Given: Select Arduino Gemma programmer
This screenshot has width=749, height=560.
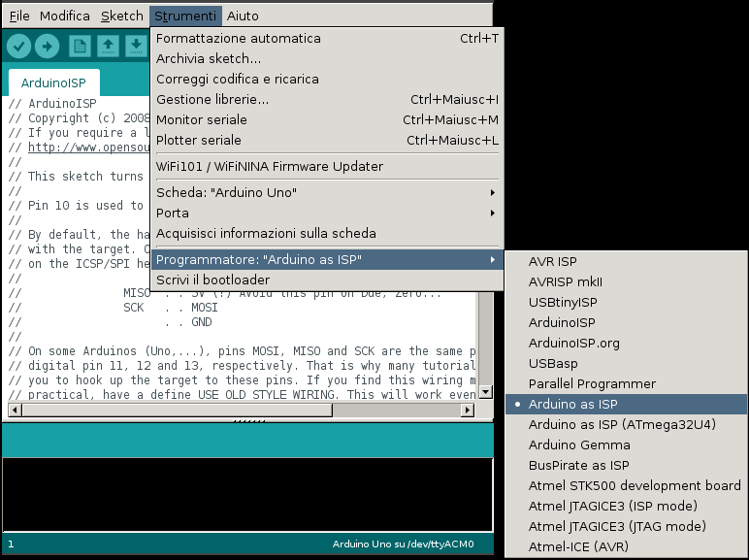Looking at the screenshot, I should (x=626, y=445).
